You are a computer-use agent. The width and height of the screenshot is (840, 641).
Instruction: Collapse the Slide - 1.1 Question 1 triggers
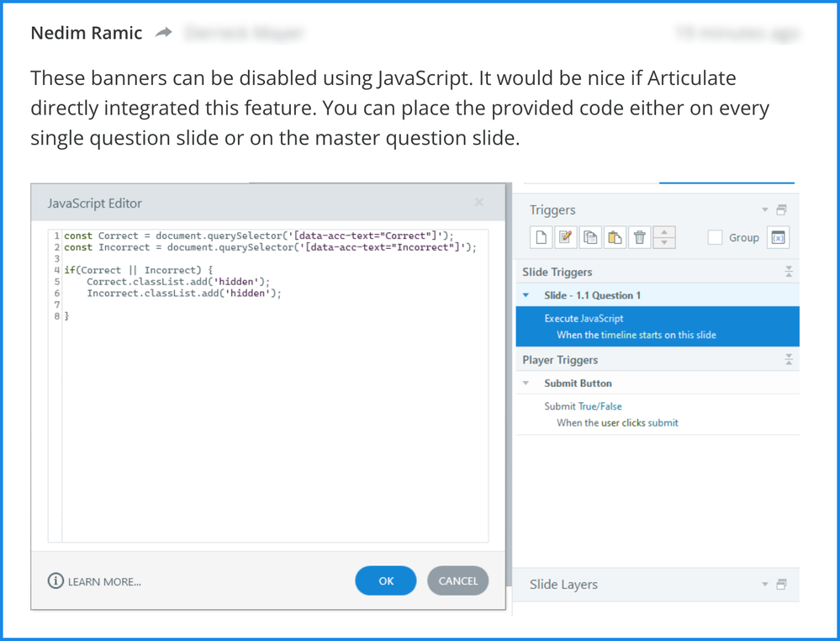click(526, 295)
